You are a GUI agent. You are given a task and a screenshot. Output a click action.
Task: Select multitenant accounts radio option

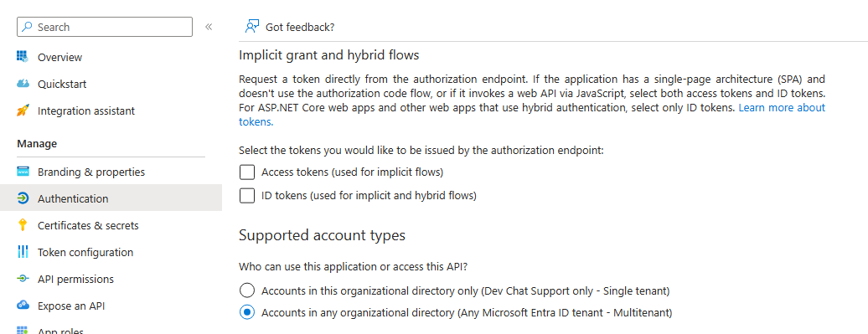247,312
